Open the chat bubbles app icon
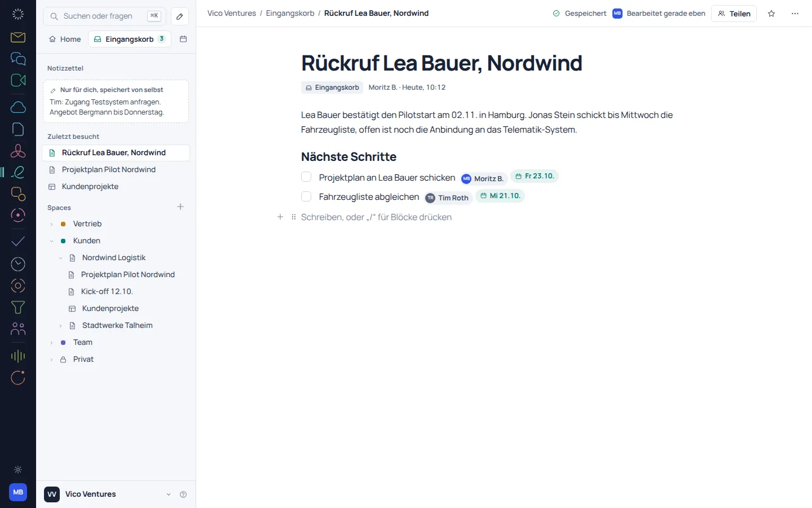The height and width of the screenshot is (508, 812). point(18,59)
